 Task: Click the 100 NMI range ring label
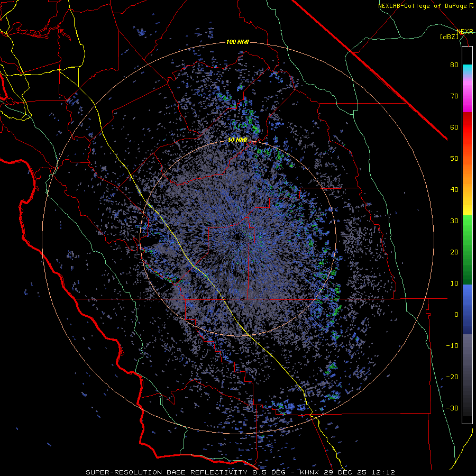pos(237,42)
